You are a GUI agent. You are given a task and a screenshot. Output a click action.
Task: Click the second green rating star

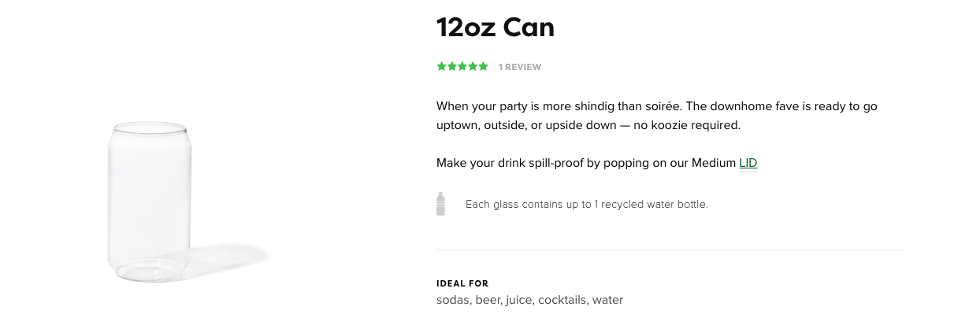point(452,66)
